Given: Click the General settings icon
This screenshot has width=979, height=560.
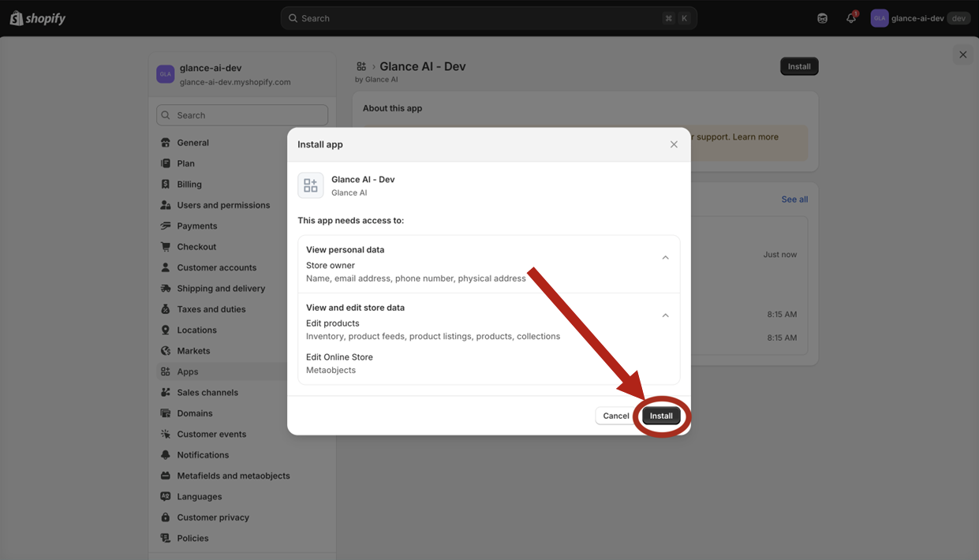Looking at the screenshot, I should point(166,143).
